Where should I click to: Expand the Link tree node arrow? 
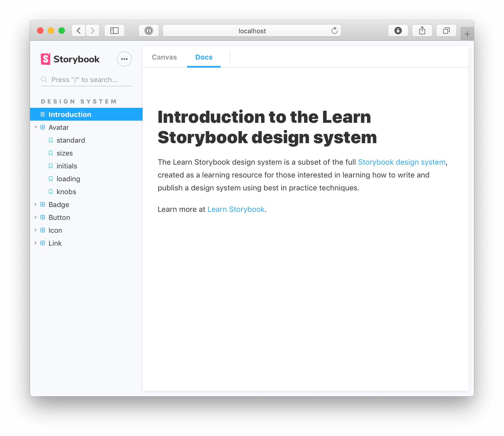36,243
